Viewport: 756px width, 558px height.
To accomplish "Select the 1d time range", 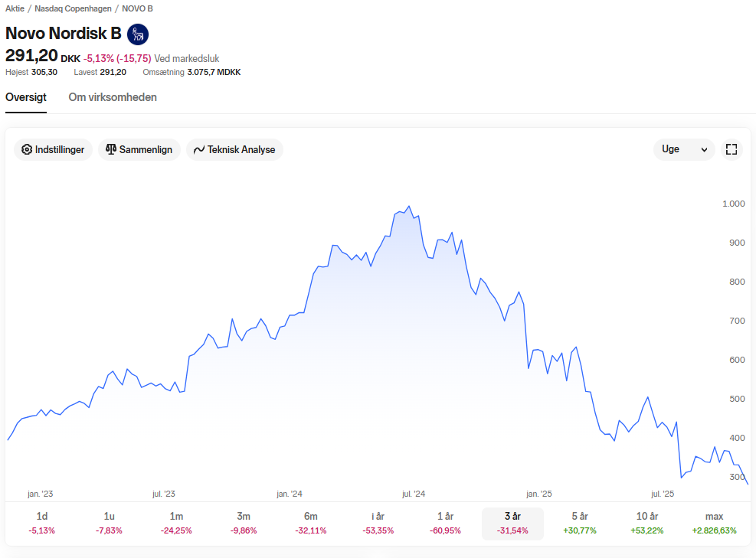I will (x=42, y=523).
